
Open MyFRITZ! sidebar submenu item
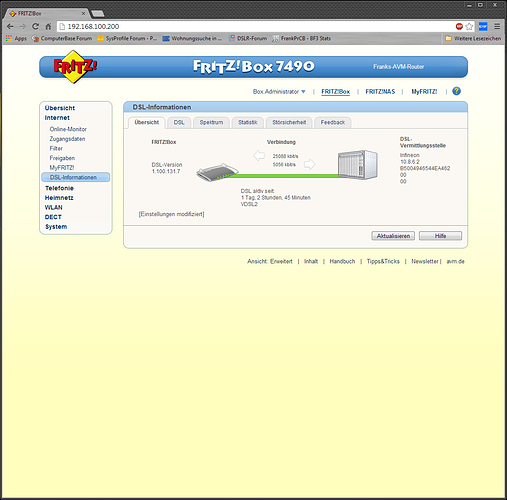pyautogui.click(x=62, y=167)
